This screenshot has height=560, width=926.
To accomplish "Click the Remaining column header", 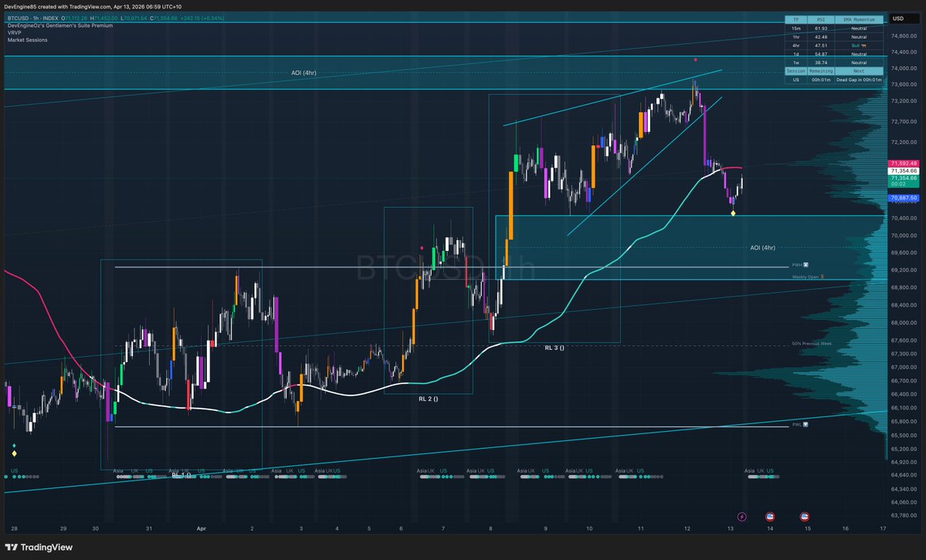I will pyautogui.click(x=821, y=71).
